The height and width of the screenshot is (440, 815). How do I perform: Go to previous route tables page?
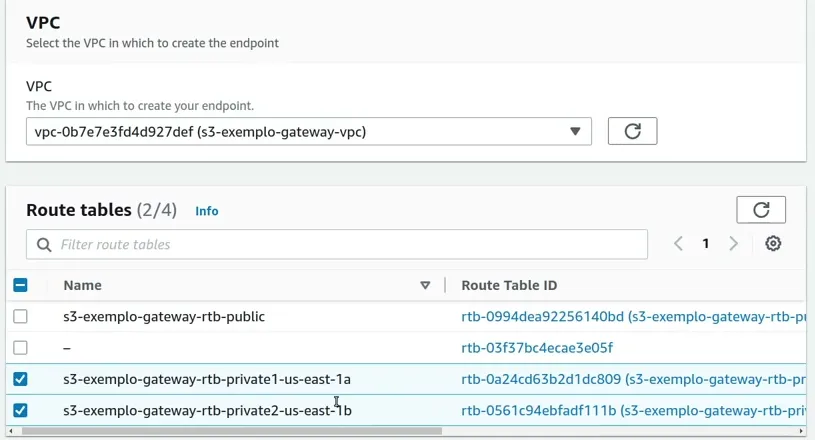pyautogui.click(x=678, y=243)
